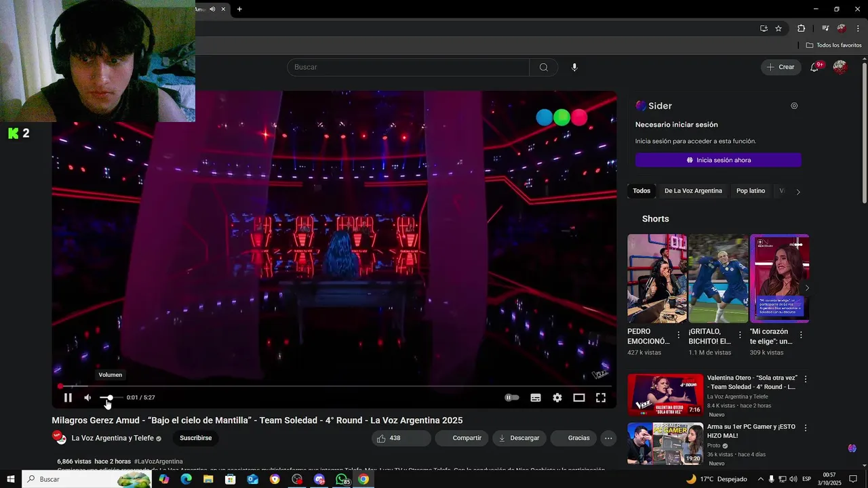Click the YouTube search input field

pos(408,67)
